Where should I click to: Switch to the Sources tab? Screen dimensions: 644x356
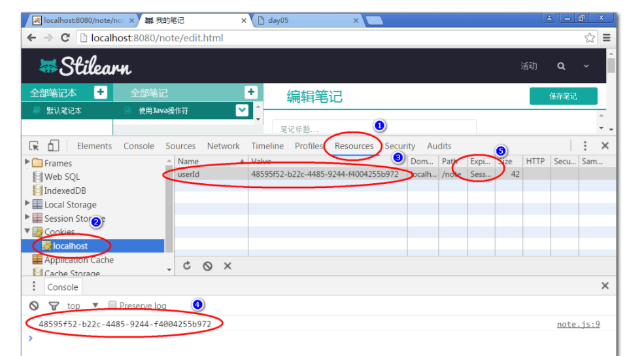tap(180, 146)
